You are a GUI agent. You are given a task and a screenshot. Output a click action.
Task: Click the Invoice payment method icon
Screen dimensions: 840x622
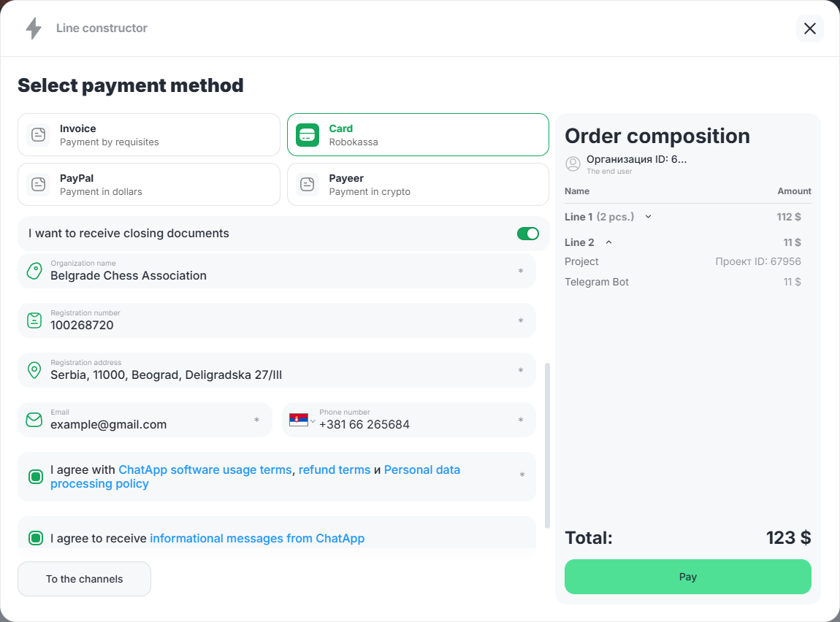(x=39, y=135)
